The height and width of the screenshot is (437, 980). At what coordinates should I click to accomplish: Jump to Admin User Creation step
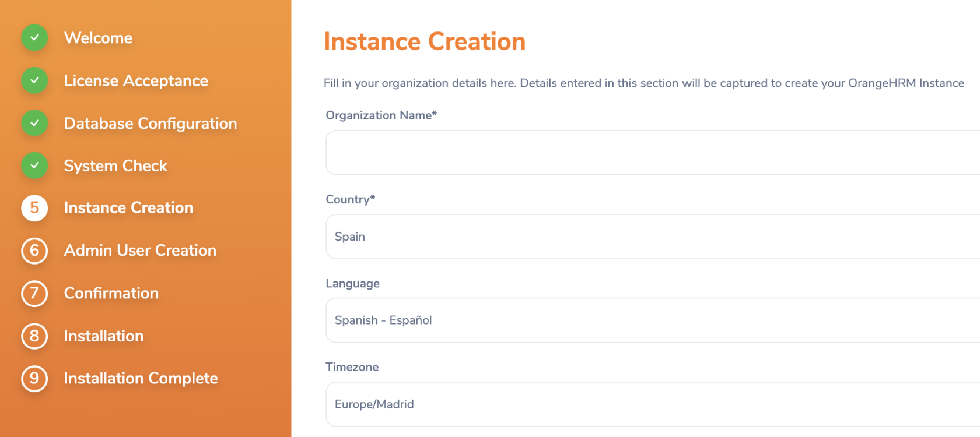140,251
